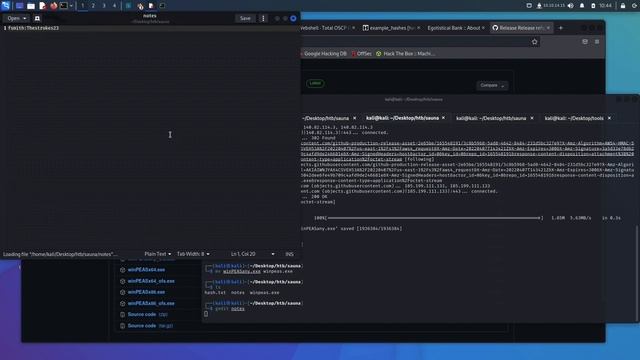Image resolution: width=640 pixels, height=360 pixels.
Task: Click the Pocket icon in Firefox toolbar
Action: click(x=585, y=42)
